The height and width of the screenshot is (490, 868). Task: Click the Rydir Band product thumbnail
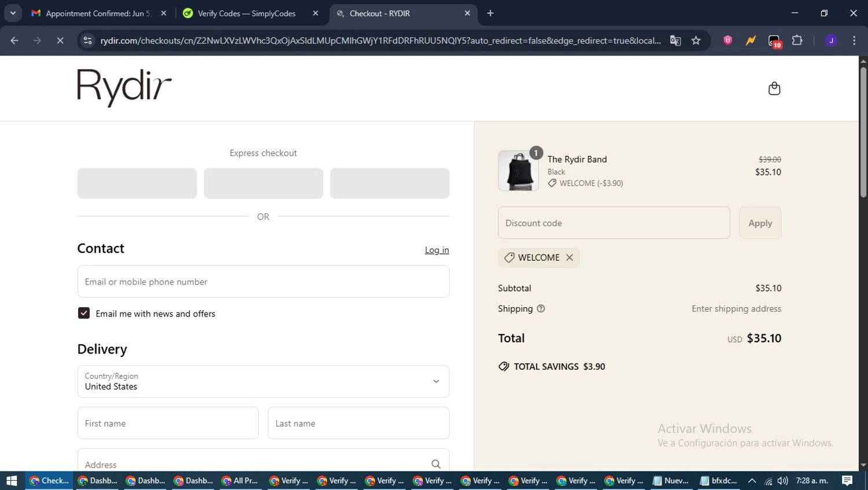point(518,171)
